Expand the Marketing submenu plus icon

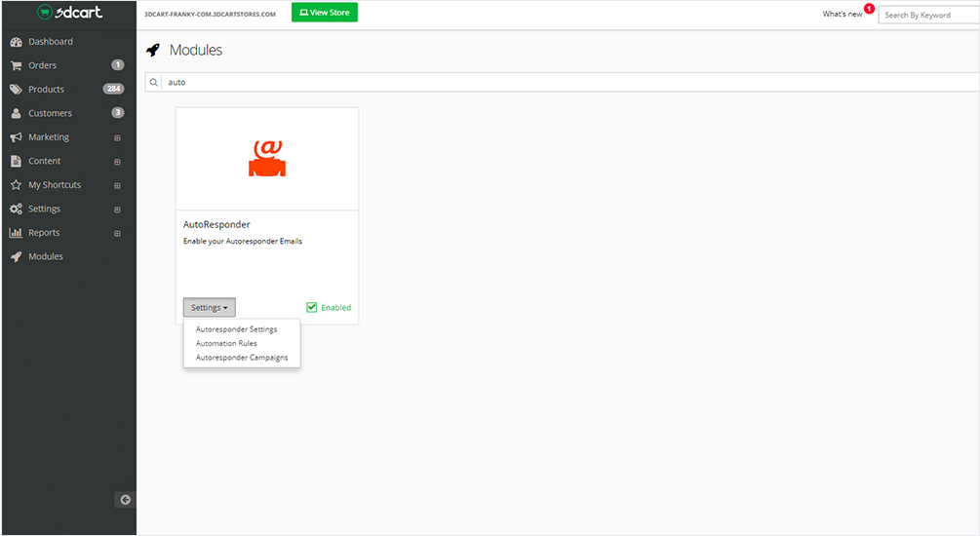click(x=117, y=138)
